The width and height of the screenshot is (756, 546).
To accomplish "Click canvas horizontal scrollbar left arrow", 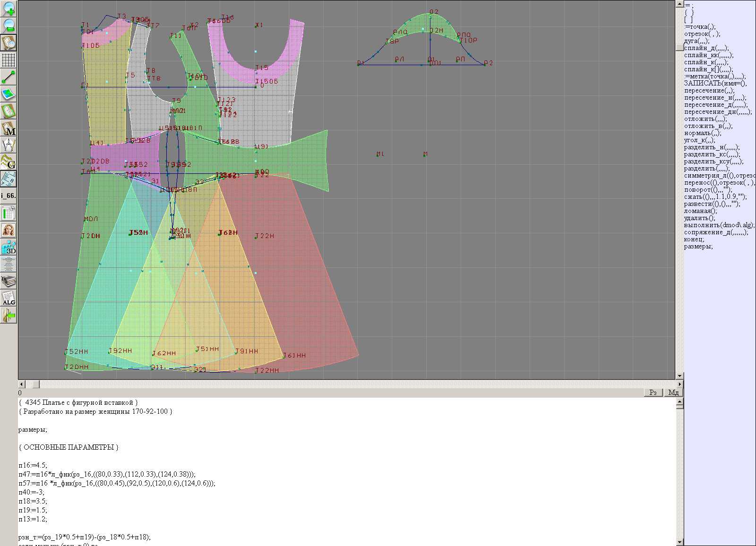I will [21, 384].
